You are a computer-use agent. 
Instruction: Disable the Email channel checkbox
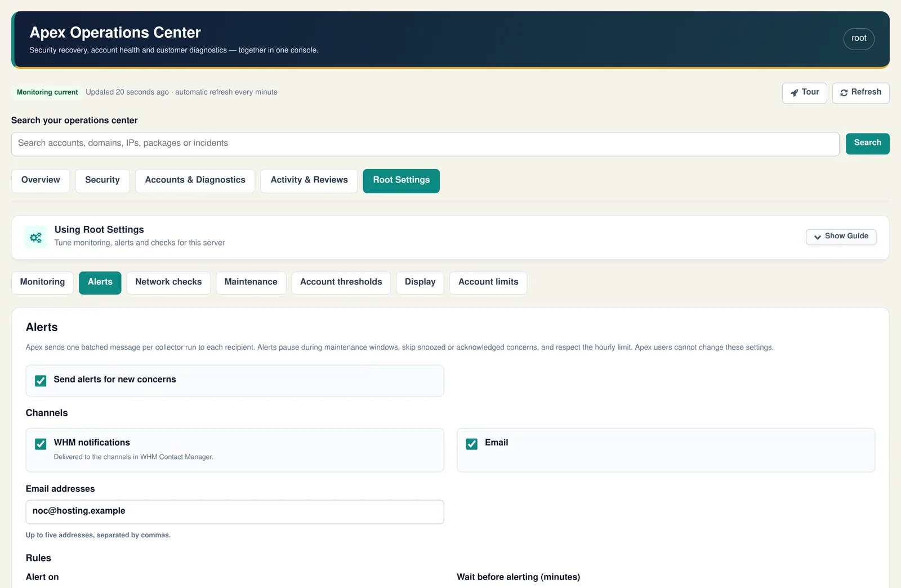tap(472, 444)
